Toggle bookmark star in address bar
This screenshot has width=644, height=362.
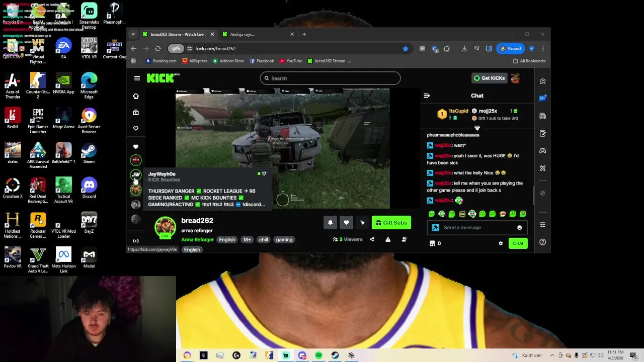405,49
